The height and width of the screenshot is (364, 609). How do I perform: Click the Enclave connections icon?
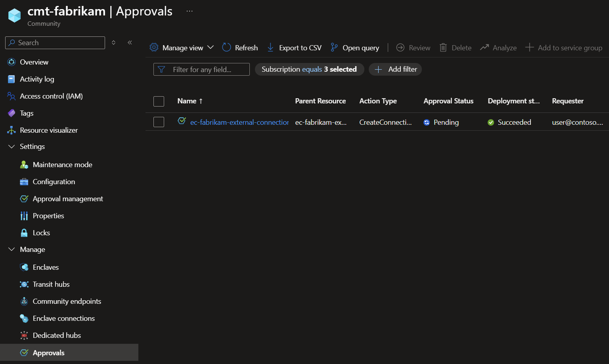tap(24, 318)
